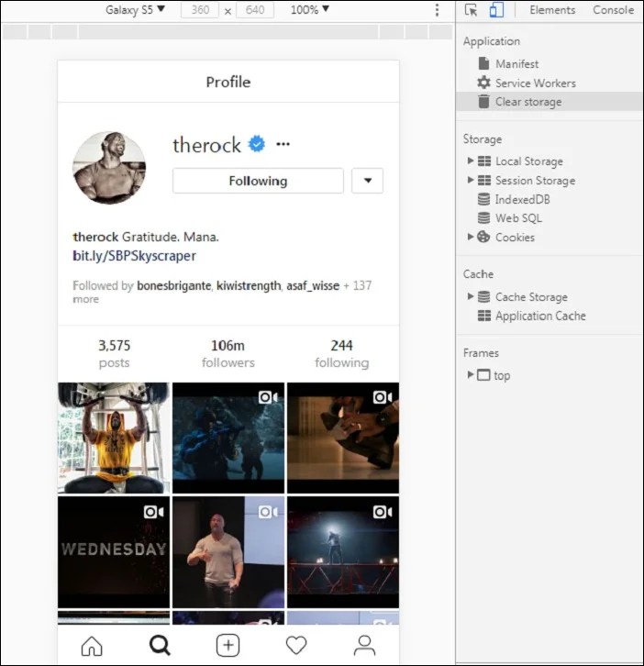This screenshot has height=666, width=644.
Task: Open Service Workers section
Action: [536, 83]
